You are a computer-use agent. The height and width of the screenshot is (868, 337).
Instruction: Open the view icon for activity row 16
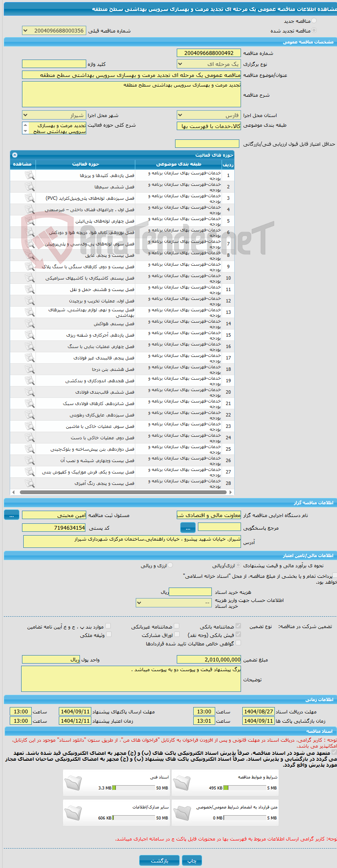click(30, 346)
